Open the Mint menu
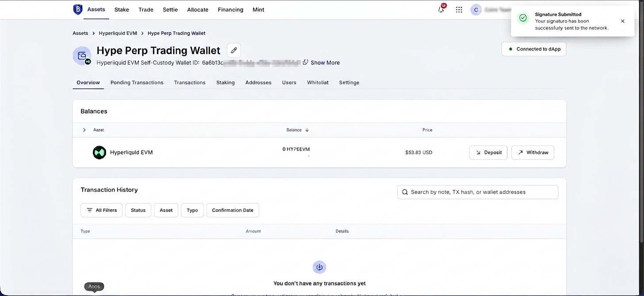The image size is (644, 296). click(258, 10)
